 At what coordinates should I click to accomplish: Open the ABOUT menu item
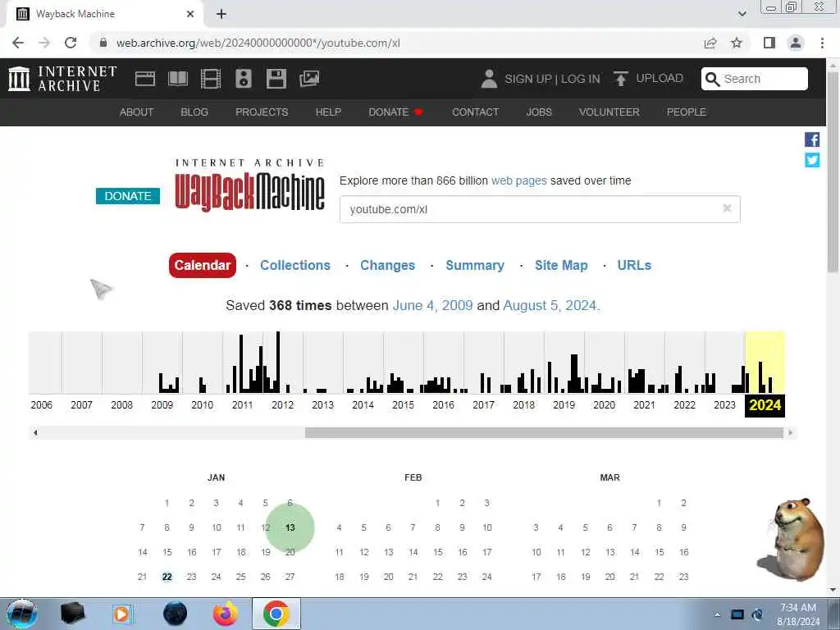tap(137, 112)
